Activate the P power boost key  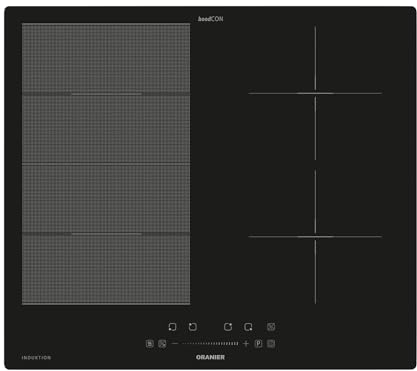point(258,344)
